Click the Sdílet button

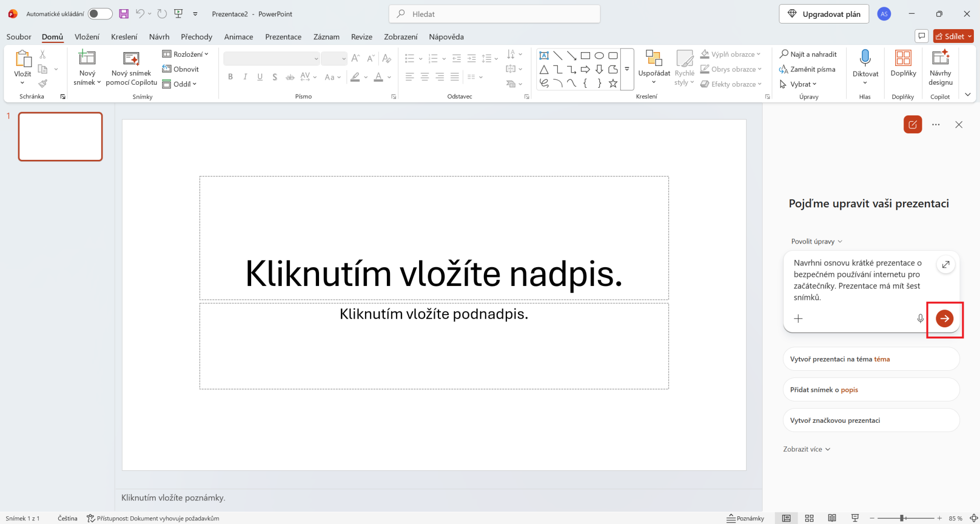click(x=953, y=36)
